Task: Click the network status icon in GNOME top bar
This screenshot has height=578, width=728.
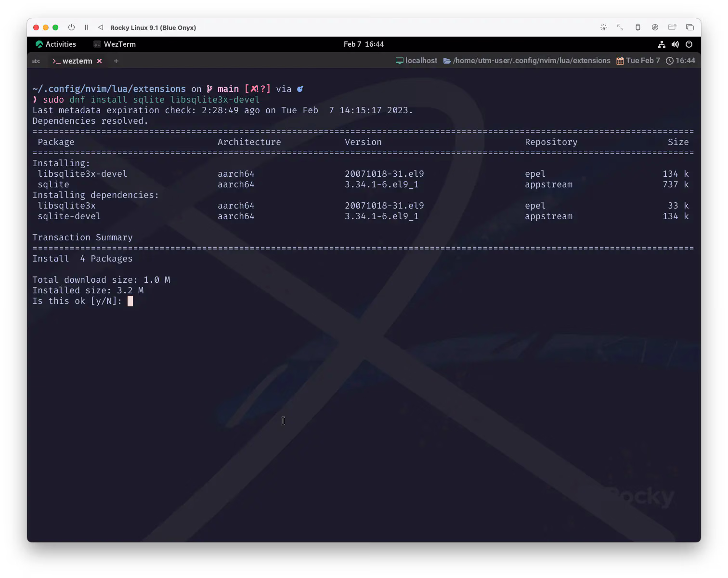Action: coord(662,44)
